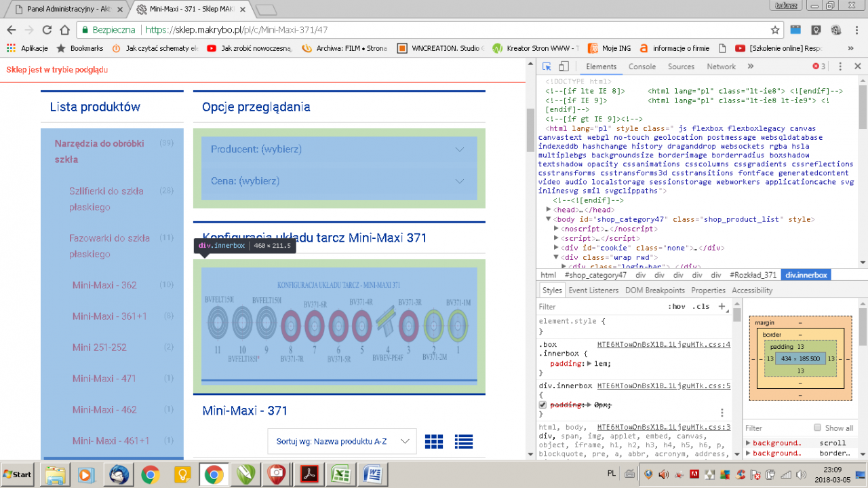Image resolution: width=868 pixels, height=488 pixels.
Task: Reload the current page
Action: click(x=47, y=30)
